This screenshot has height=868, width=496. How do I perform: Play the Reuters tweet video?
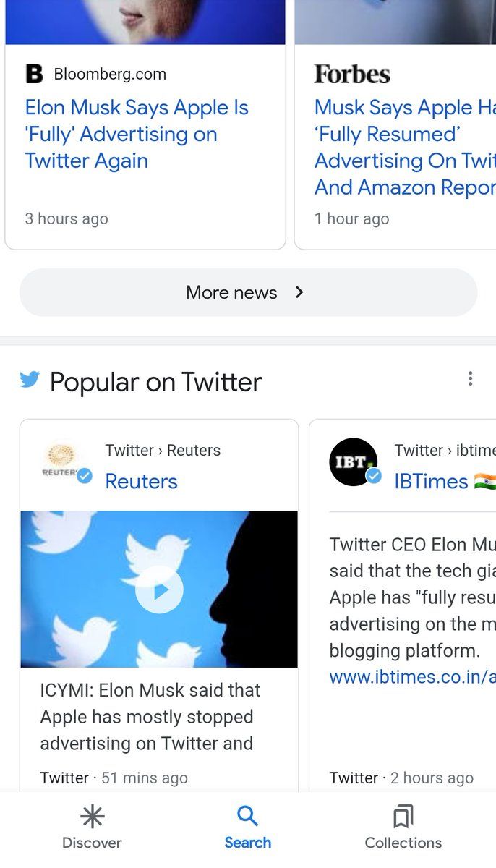pos(159,590)
